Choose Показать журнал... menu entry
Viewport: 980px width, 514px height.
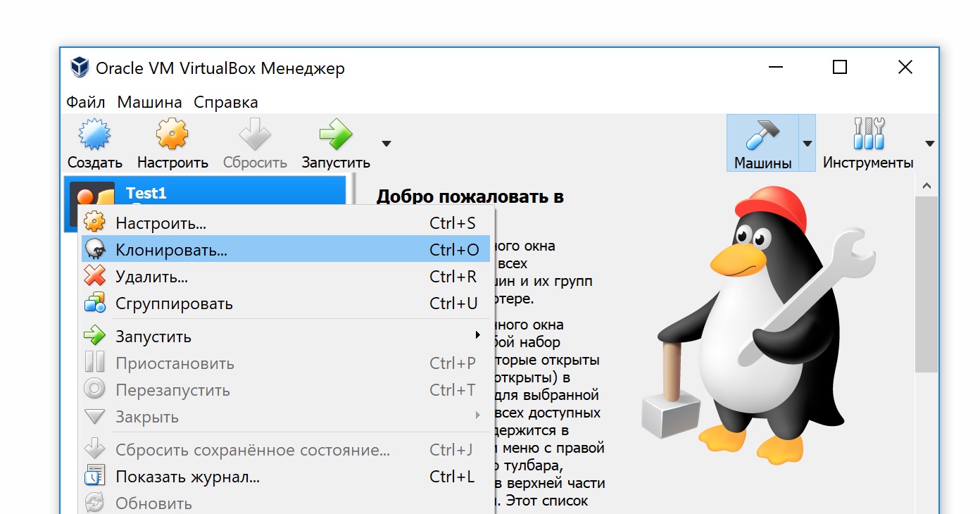(286, 476)
